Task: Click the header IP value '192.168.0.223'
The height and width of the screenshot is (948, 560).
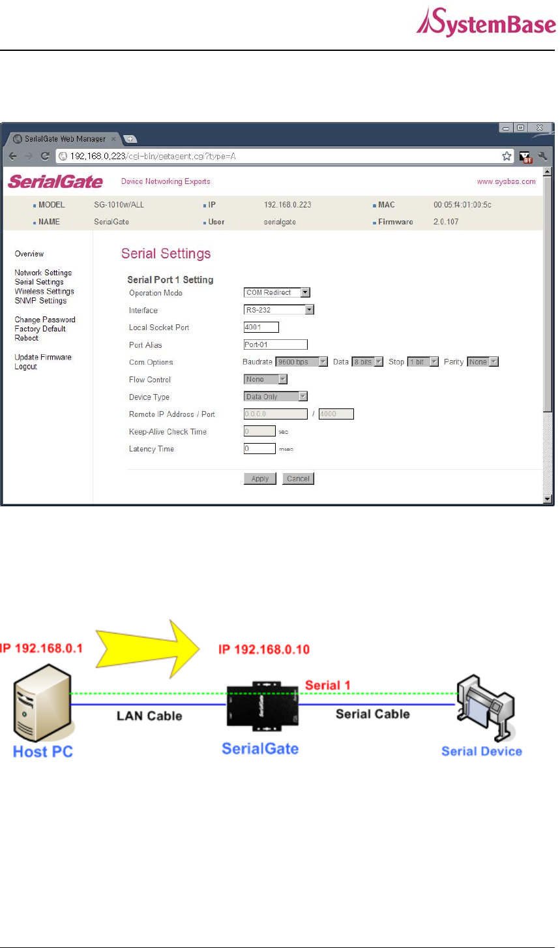Action: [x=287, y=205]
